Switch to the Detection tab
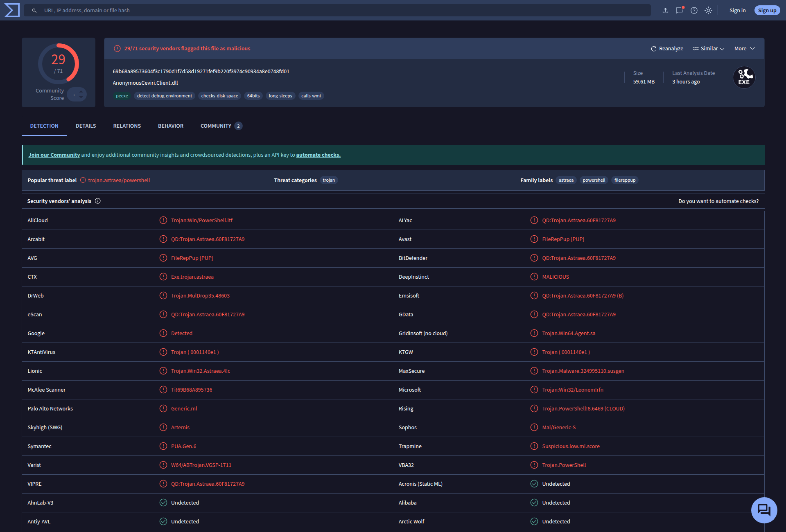The height and width of the screenshot is (532, 786). [x=44, y=126]
